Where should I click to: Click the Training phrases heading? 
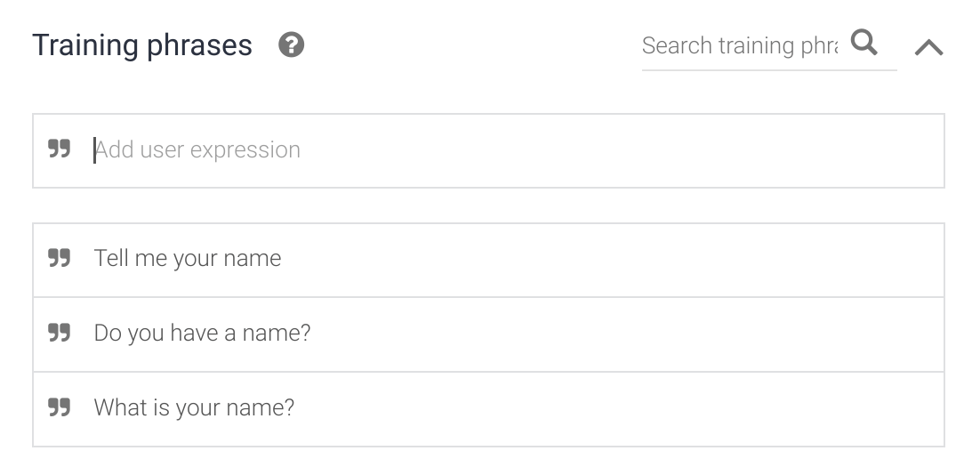click(142, 45)
